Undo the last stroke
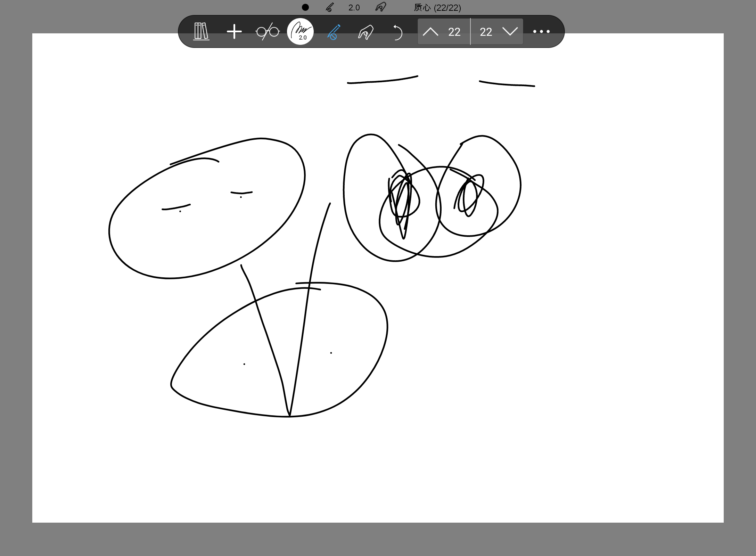The width and height of the screenshot is (756, 556). 398,32
